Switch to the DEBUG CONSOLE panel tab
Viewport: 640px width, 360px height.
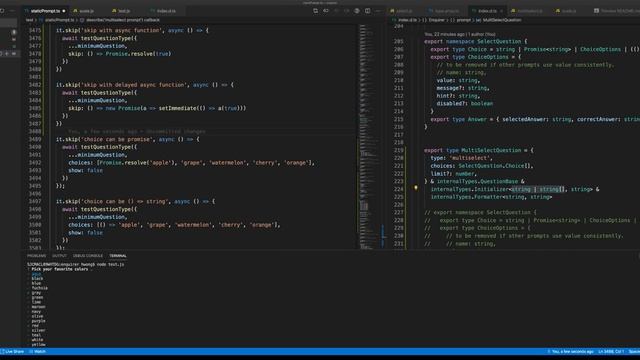click(88, 256)
